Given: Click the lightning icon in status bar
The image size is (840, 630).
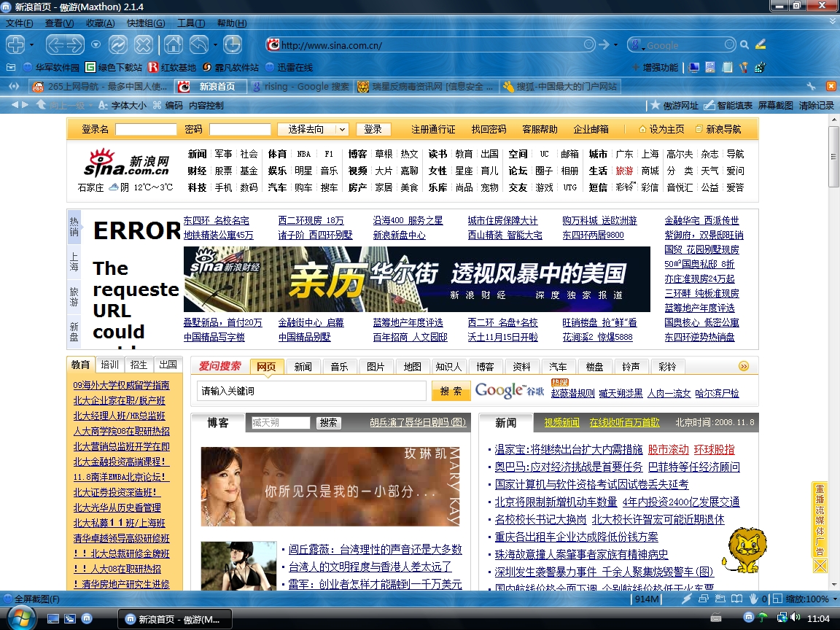Looking at the screenshot, I should pyautogui.click(x=687, y=599).
